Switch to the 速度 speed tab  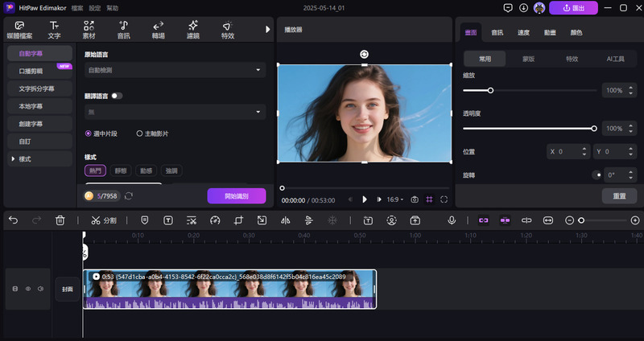(523, 32)
